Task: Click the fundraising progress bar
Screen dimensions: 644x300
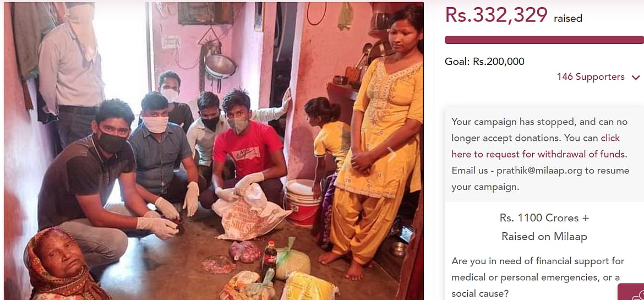Action: coord(544,40)
